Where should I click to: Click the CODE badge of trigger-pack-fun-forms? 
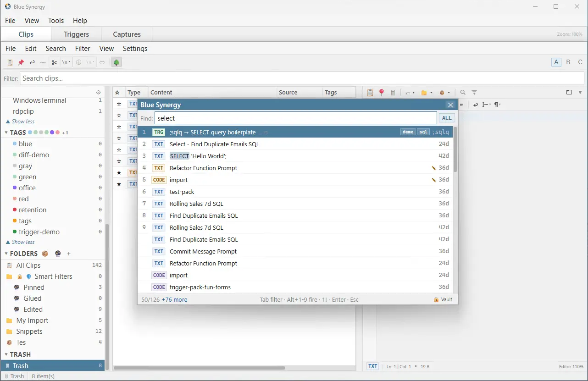pyautogui.click(x=159, y=287)
